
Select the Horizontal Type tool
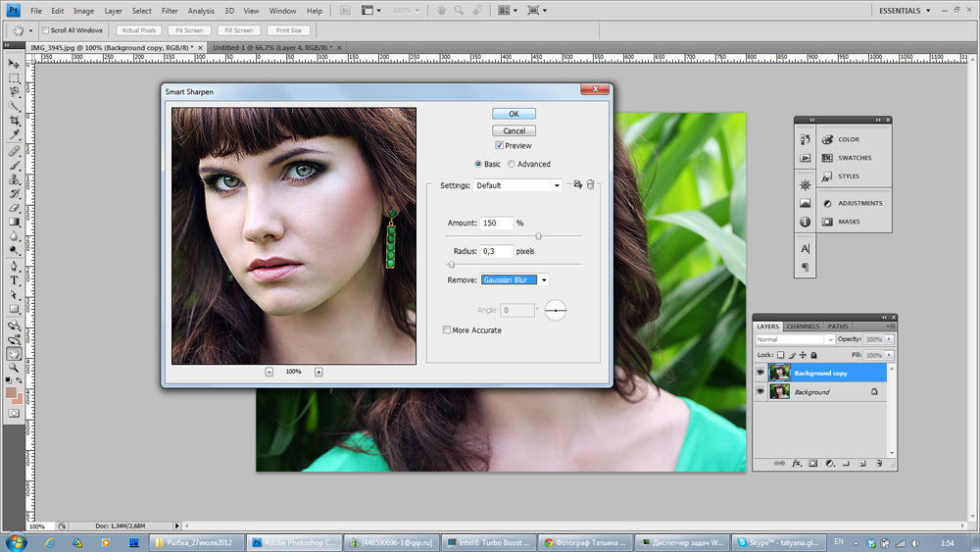pos(14,280)
